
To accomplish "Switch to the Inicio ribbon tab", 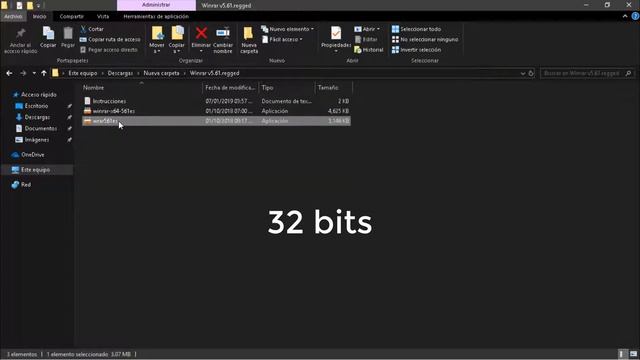I will click(x=40, y=16).
